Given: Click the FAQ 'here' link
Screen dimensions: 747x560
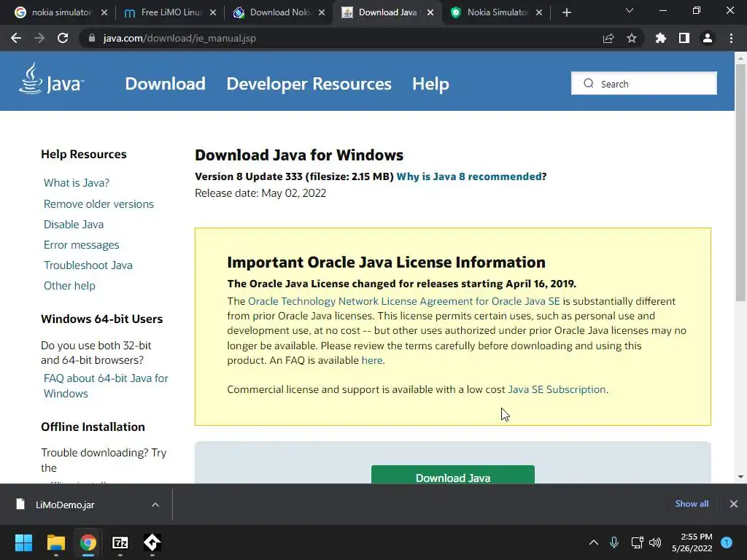Looking at the screenshot, I should pyautogui.click(x=371, y=360).
